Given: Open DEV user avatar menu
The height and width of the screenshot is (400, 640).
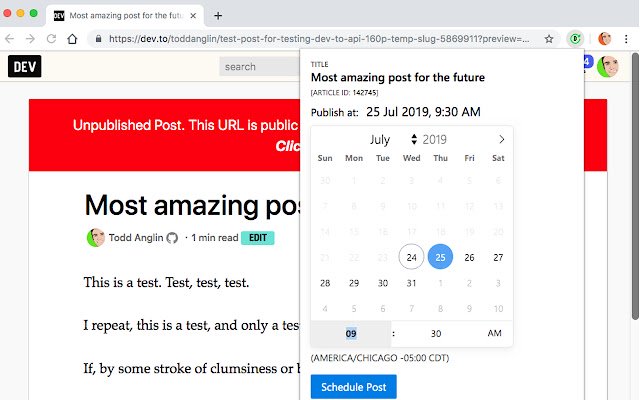Looking at the screenshot, I should point(607,66).
